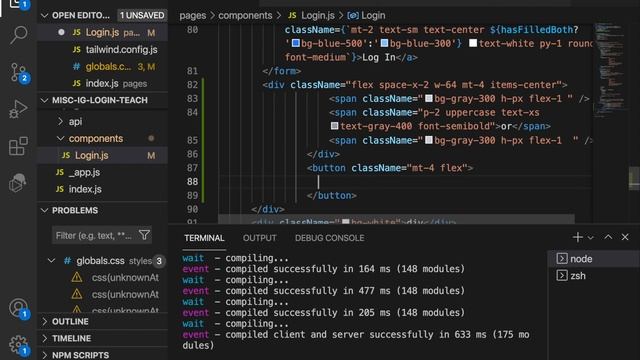Click the unsaved dot next to Login.js
Image resolution: width=640 pixels, height=360 pixels.
click(x=61, y=32)
